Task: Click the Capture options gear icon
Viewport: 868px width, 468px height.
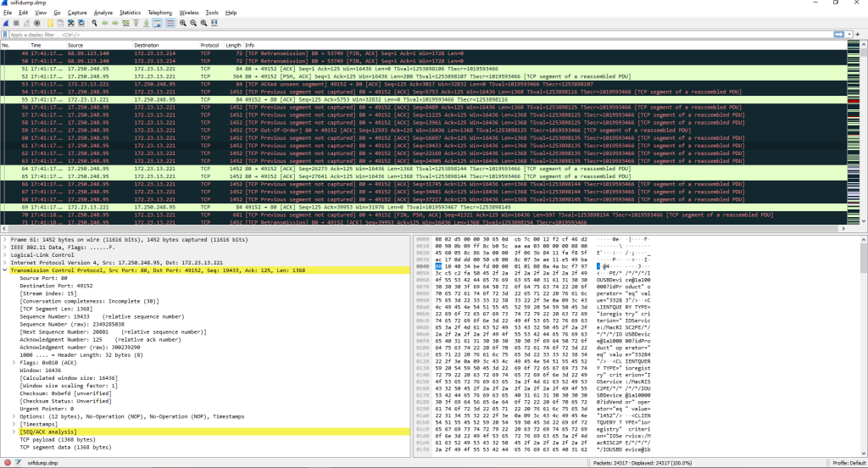Action: (x=36, y=24)
